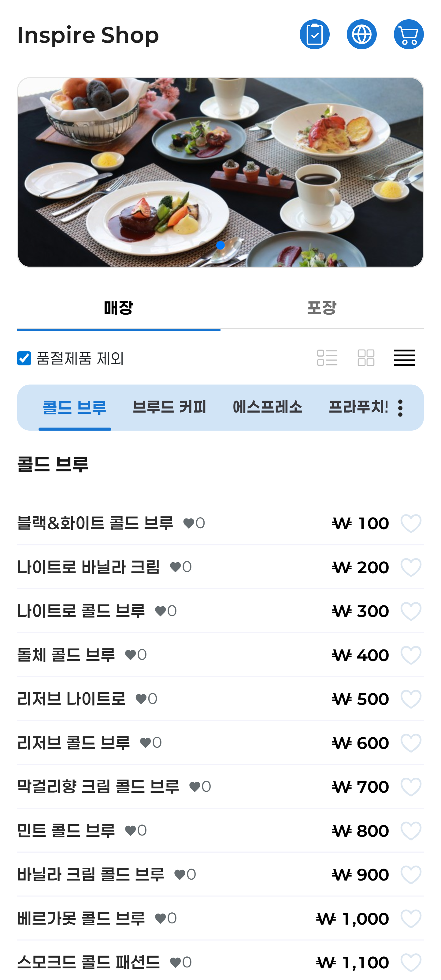Like the 리저브 나이트로 item
Image resolution: width=441 pixels, height=980 pixels.
(411, 699)
